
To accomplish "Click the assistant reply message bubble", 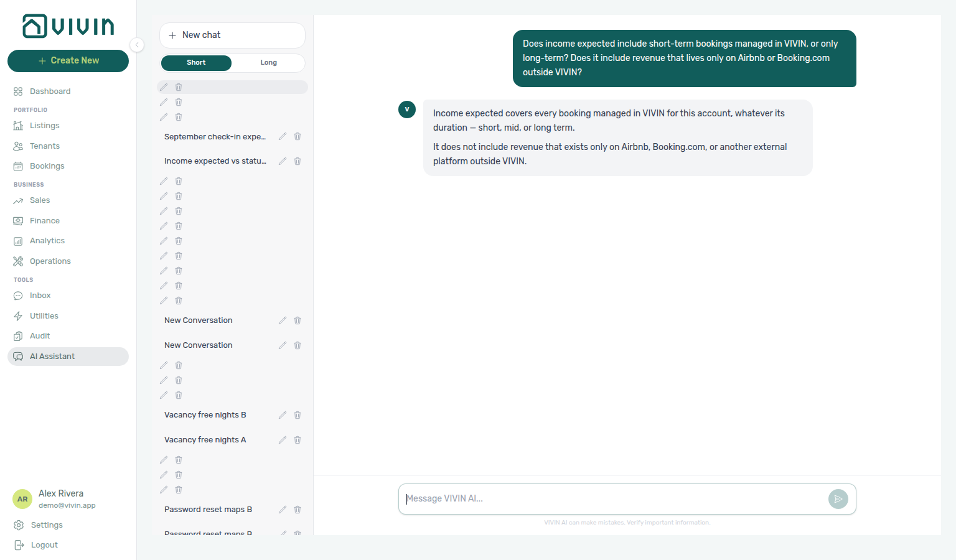I will point(618,138).
